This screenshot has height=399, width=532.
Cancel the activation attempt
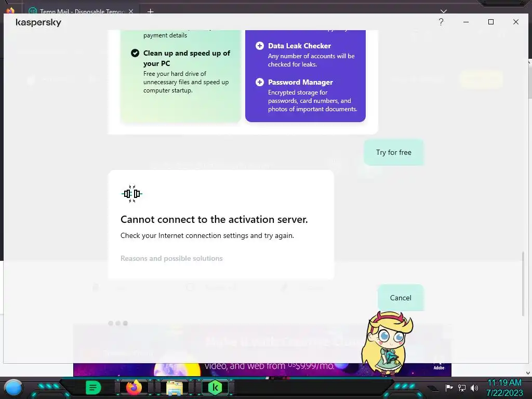401,298
